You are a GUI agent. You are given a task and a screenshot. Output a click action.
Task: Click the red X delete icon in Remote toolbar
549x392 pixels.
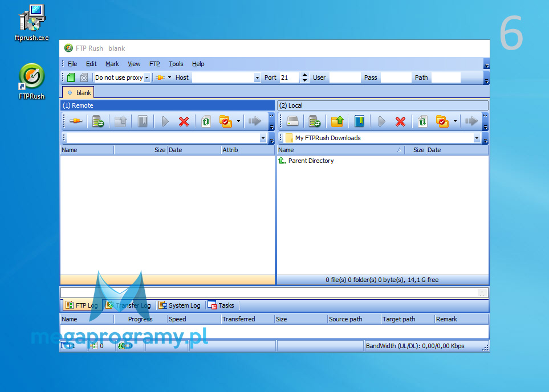click(x=184, y=121)
